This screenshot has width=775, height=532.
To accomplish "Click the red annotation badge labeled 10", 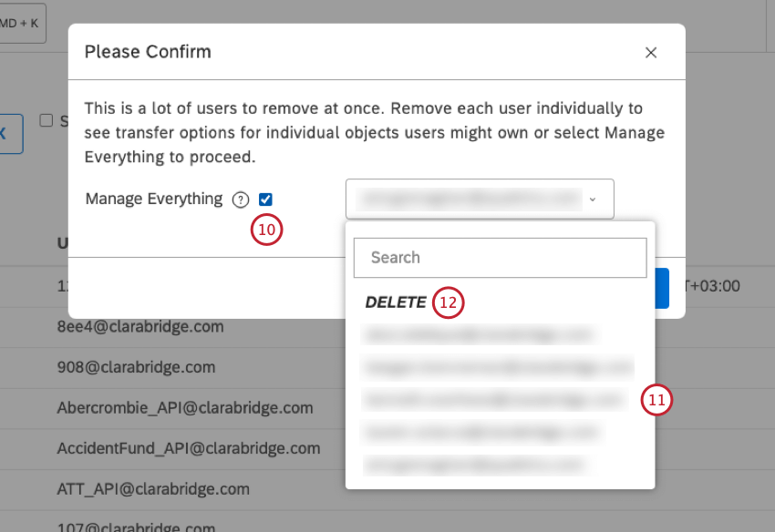I will (x=266, y=230).
